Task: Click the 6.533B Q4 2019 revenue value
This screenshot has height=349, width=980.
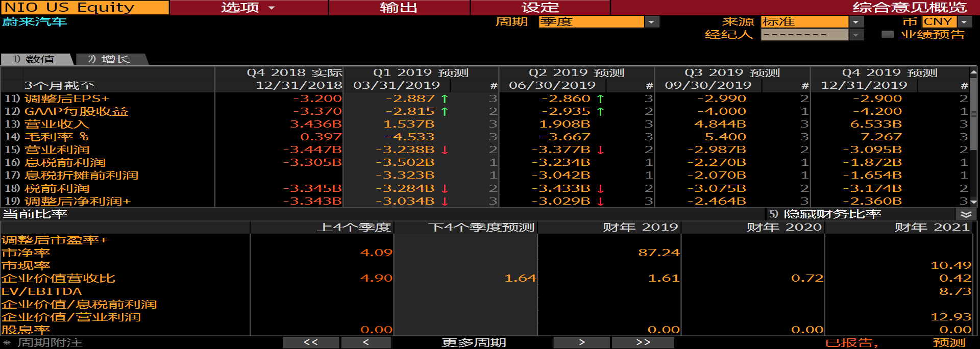Action: pos(876,124)
